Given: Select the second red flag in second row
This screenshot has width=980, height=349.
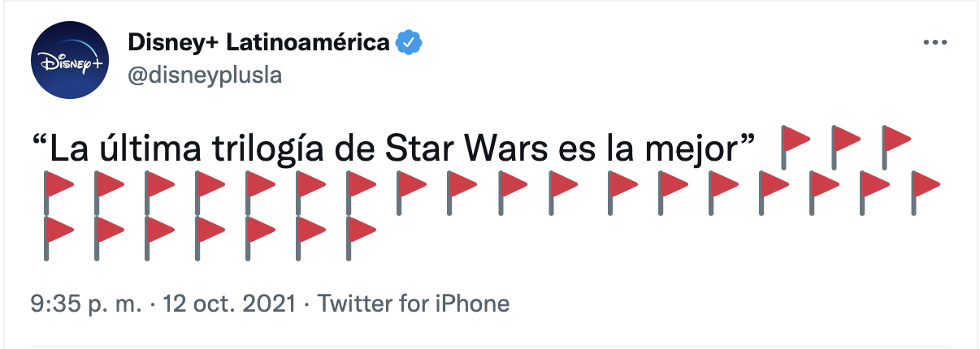Looking at the screenshot, I should tap(108, 193).
